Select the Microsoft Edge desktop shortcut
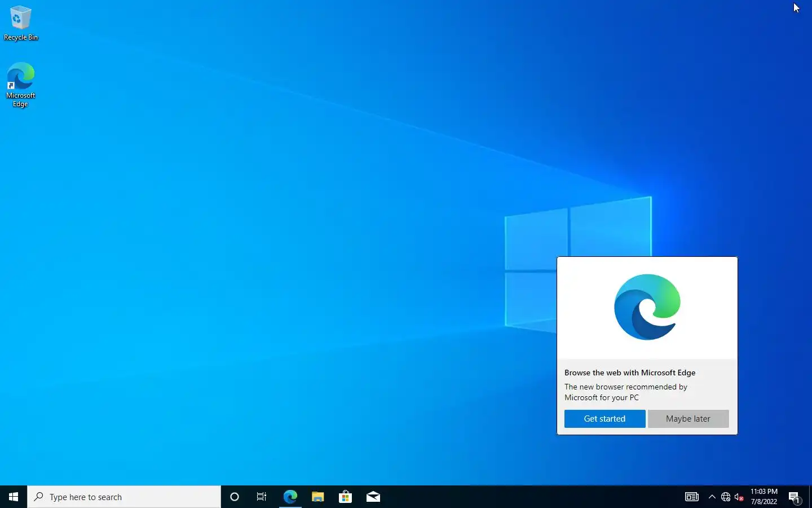This screenshot has width=812, height=508. 20,85
